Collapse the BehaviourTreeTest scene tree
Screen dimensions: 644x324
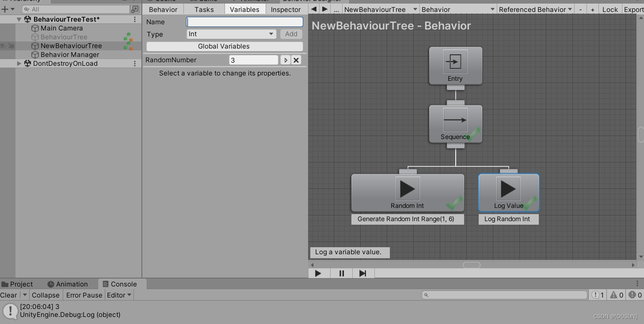[19, 19]
